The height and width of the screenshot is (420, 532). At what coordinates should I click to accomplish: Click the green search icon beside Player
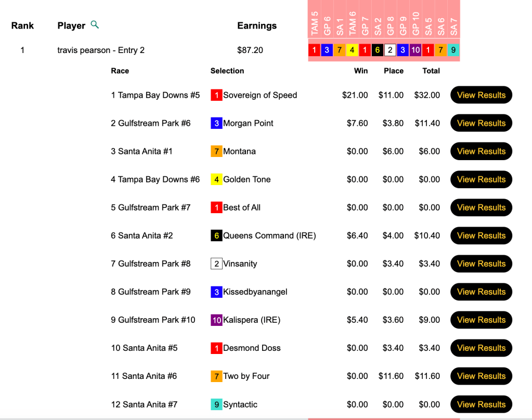(x=95, y=24)
